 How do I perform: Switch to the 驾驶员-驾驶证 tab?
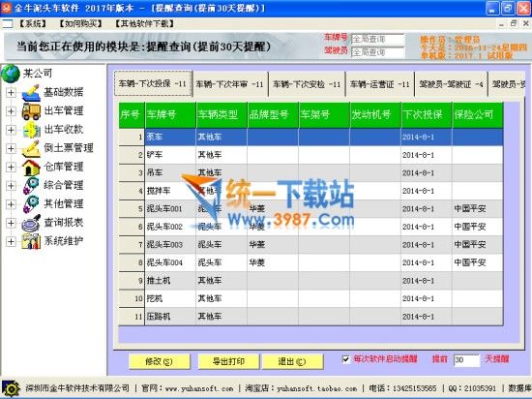[x=451, y=84]
